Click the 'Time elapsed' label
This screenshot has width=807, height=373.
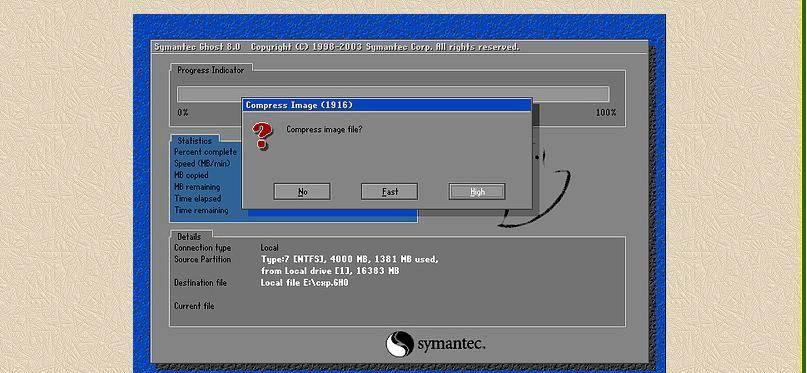tap(198, 199)
